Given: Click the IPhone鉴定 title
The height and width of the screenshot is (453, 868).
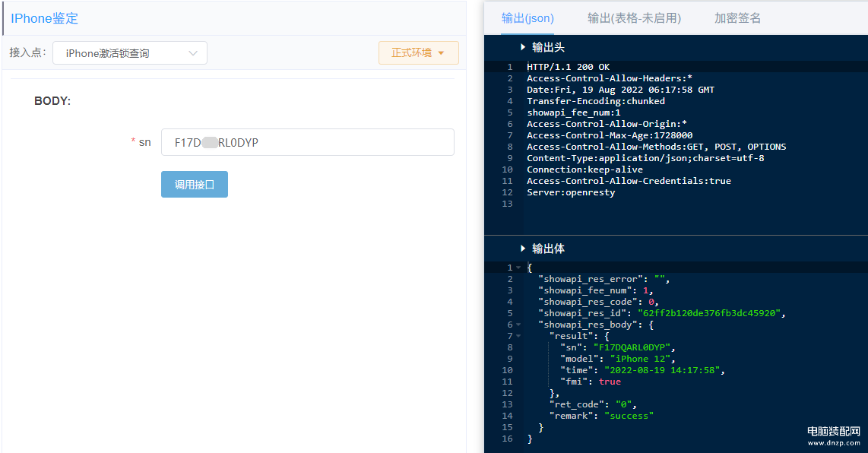Looking at the screenshot, I should point(44,18).
